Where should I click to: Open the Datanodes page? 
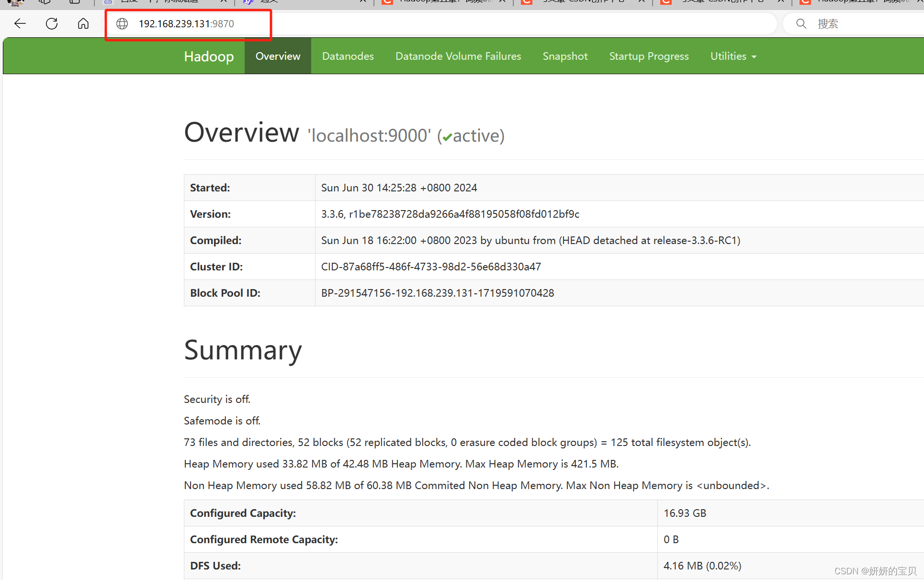pos(348,56)
